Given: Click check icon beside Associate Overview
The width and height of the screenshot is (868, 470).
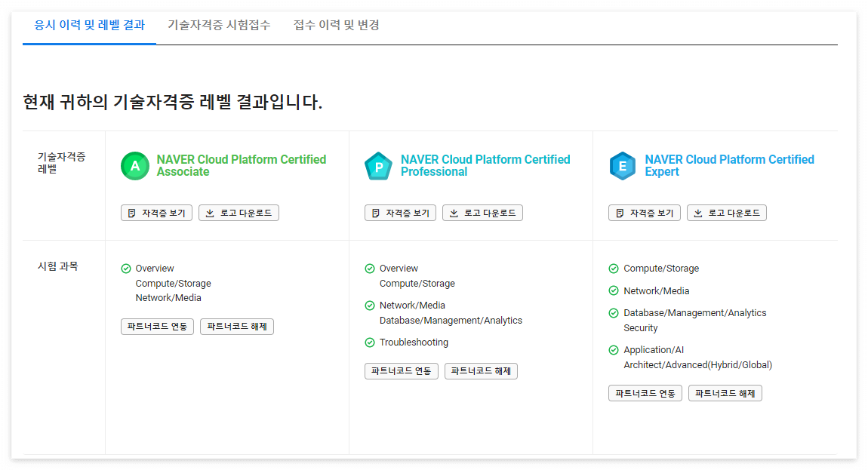Looking at the screenshot, I should [x=126, y=269].
